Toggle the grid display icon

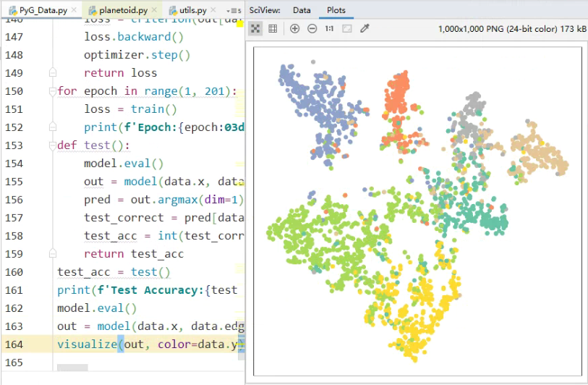coord(273,28)
